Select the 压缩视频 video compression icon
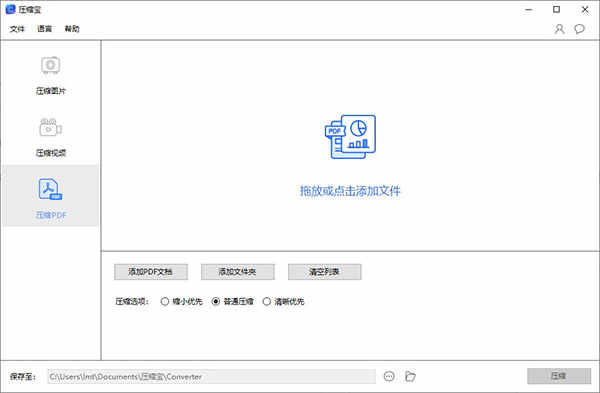 (51, 127)
